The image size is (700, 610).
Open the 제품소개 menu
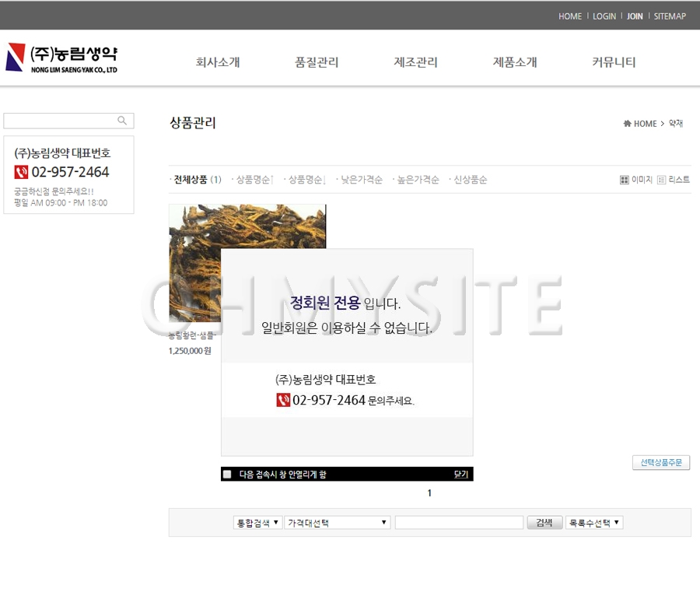[515, 62]
